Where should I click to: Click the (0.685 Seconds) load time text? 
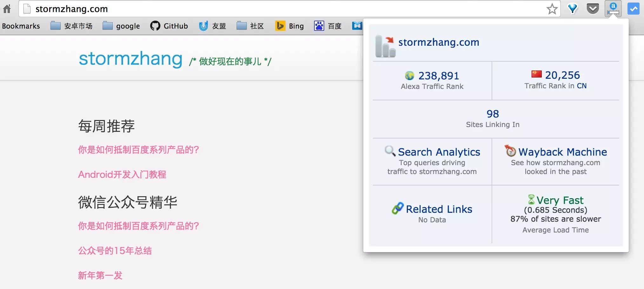pos(556,210)
